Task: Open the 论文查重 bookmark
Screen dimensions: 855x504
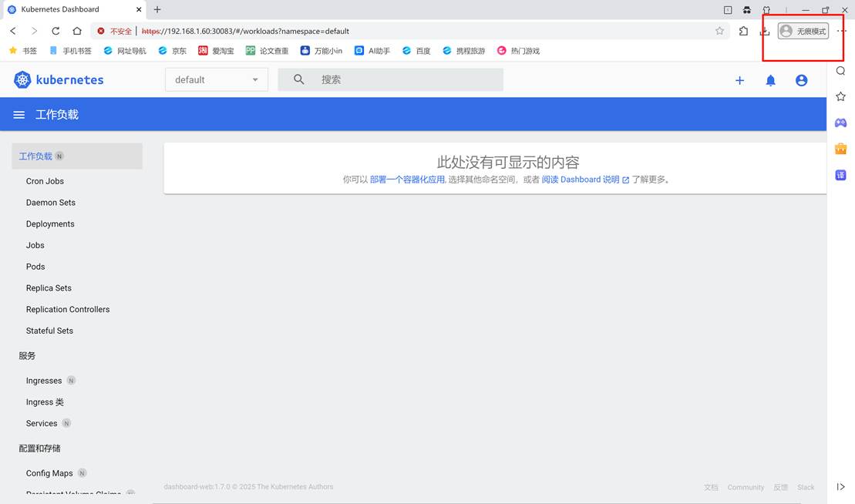Action: pos(267,51)
